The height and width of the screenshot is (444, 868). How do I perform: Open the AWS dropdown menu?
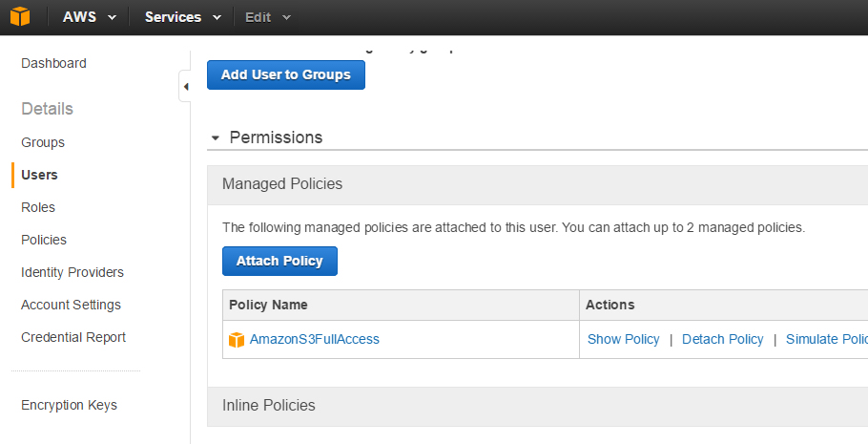(90, 17)
